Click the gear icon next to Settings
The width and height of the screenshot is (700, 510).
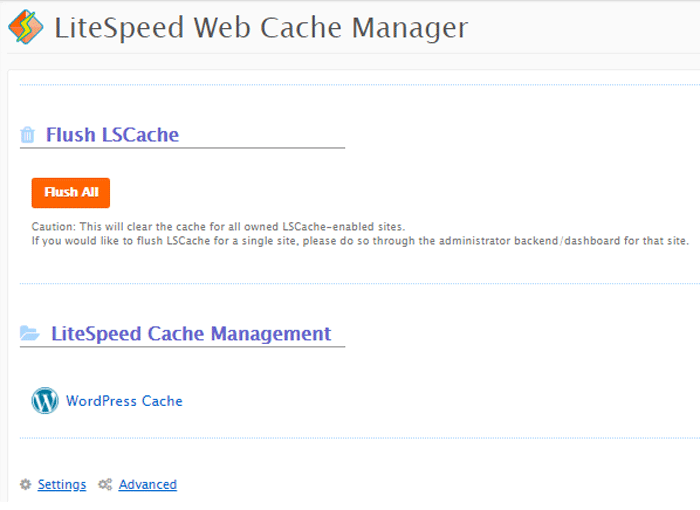click(x=25, y=484)
